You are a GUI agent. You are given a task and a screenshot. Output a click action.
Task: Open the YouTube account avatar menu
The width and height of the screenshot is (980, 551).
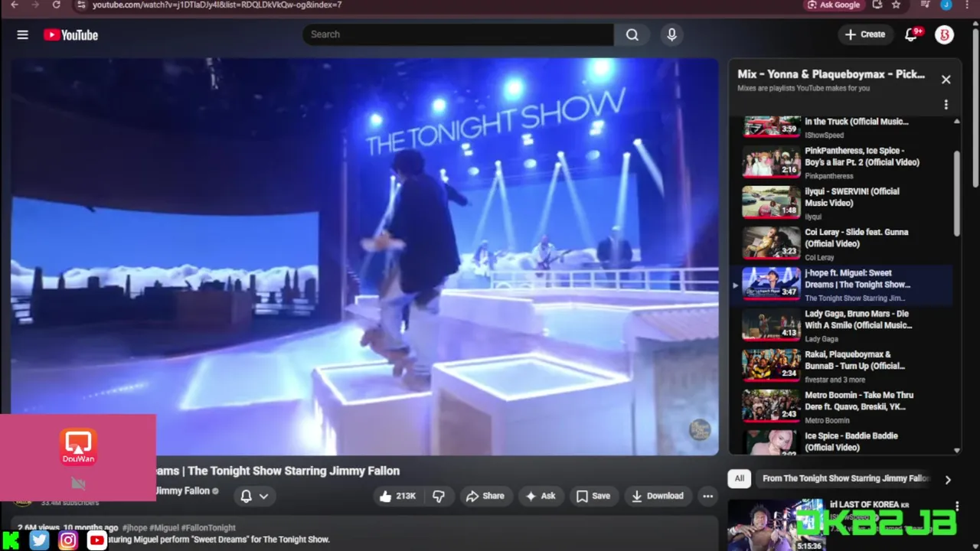944,34
